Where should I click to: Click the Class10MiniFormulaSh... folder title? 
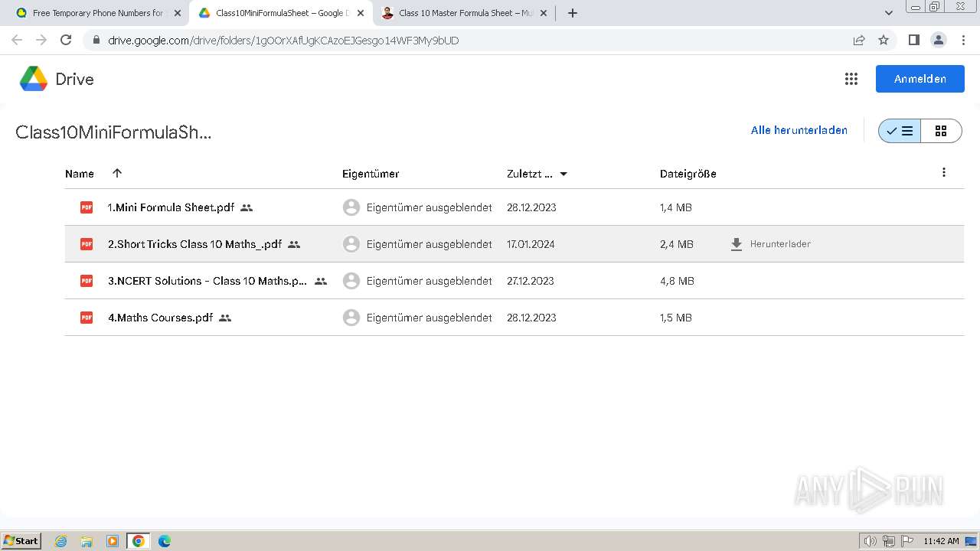coord(113,132)
